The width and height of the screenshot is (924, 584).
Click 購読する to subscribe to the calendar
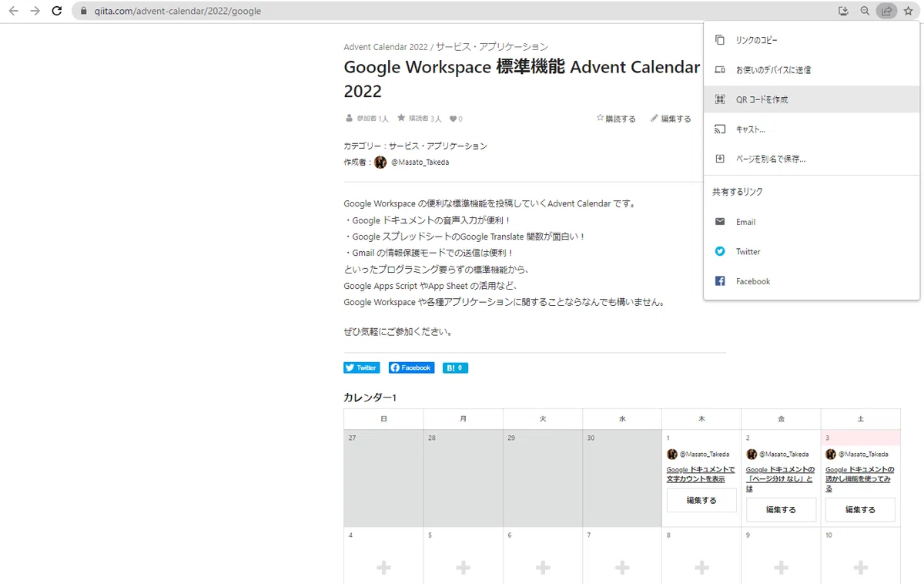(x=616, y=119)
